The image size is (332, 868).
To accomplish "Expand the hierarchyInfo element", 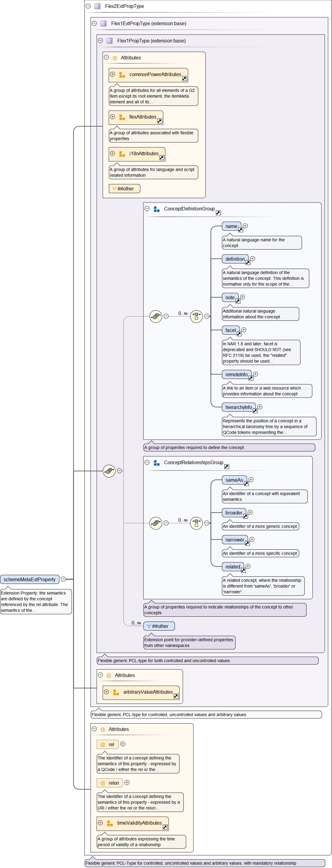I will click(260, 407).
